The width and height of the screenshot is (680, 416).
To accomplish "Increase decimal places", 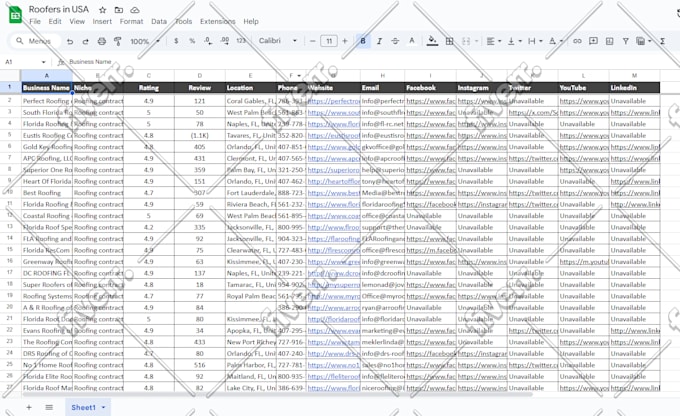I will 225,41.
